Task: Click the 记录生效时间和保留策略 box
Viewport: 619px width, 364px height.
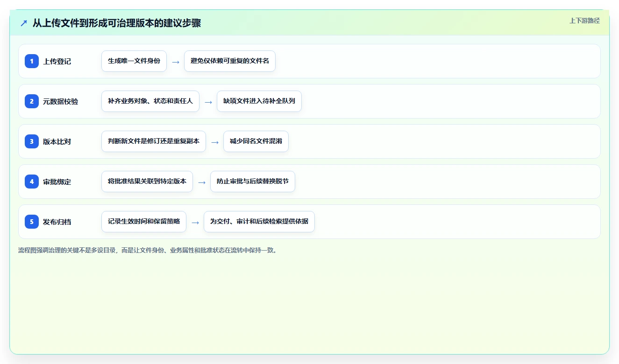Action: pos(144,222)
